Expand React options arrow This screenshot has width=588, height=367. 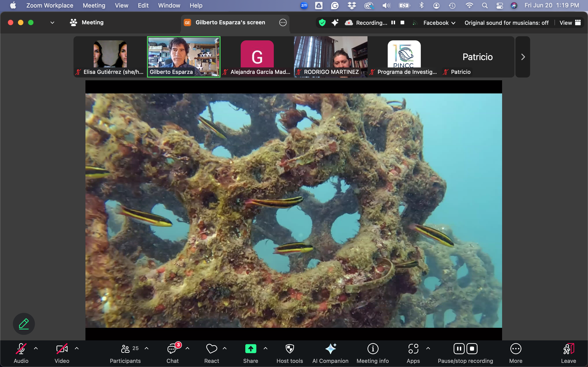(225, 348)
